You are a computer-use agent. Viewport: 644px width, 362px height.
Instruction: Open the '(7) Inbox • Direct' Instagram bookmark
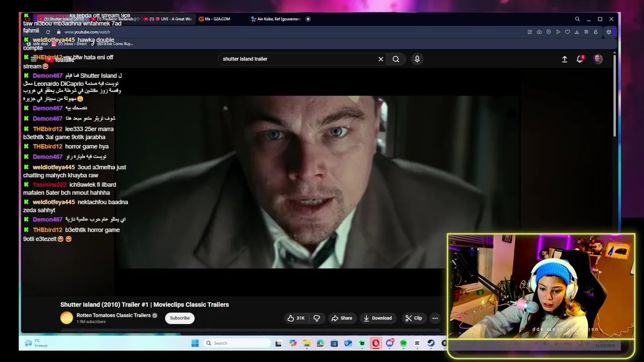[69, 44]
